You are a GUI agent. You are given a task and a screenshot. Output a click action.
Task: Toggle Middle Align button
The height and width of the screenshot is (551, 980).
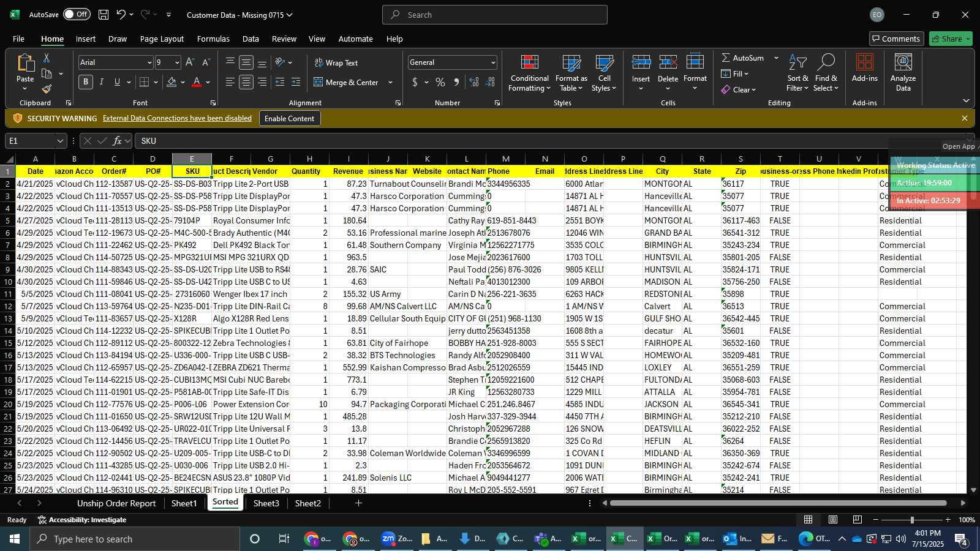pos(246,62)
